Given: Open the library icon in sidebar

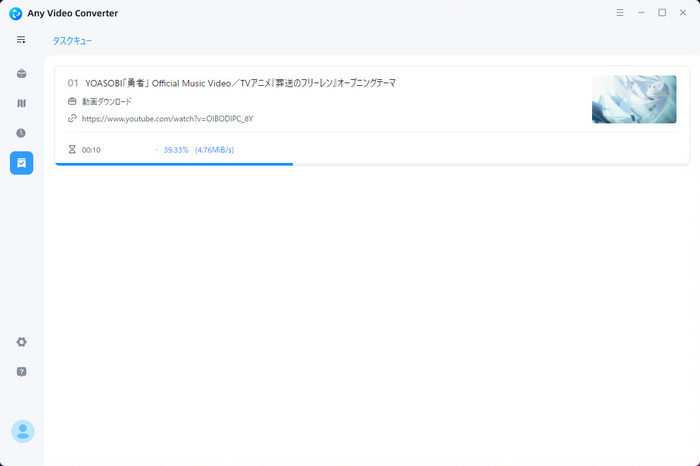Looking at the screenshot, I should pyautogui.click(x=21, y=103).
